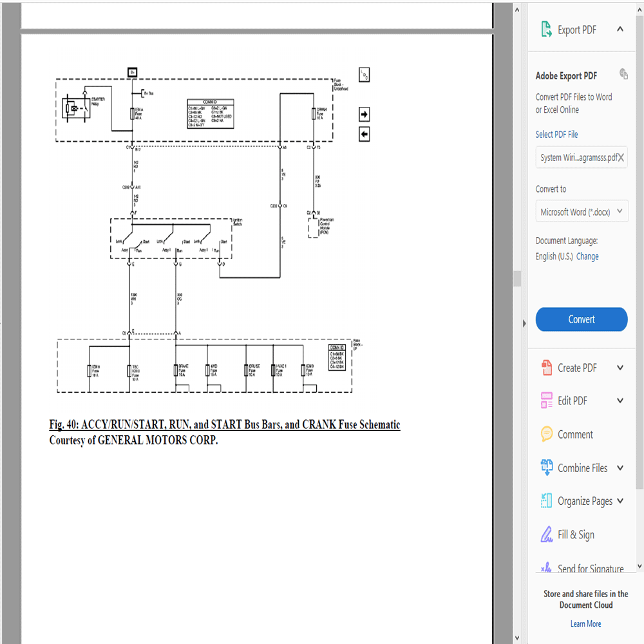Collapse the right tools pane arrow
644x644 pixels.
[x=524, y=323]
